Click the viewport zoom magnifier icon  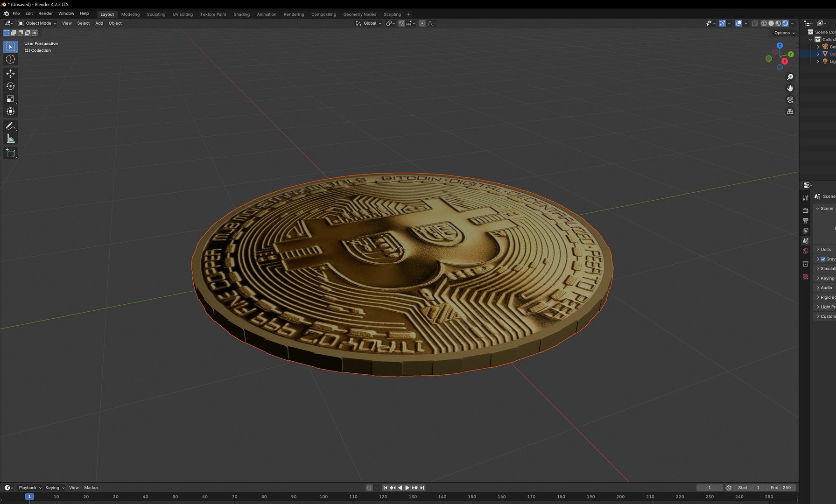coord(790,77)
